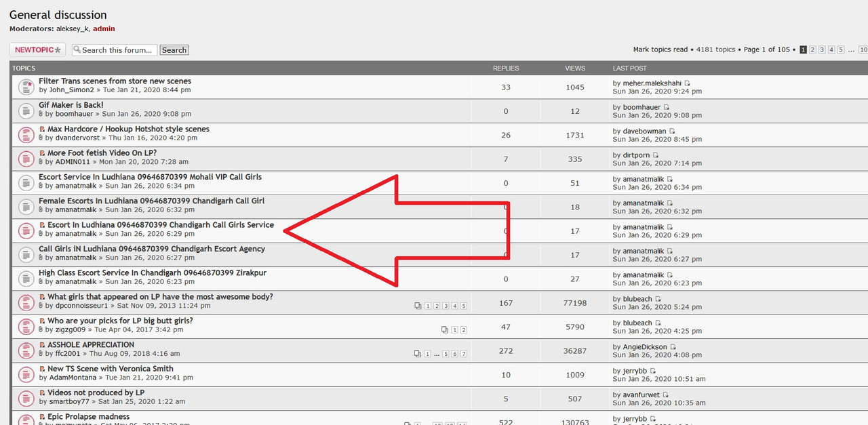The image size is (868, 425).
Task: Click the multi-page icon in zigzg009's topic row
Action: click(445, 330)
